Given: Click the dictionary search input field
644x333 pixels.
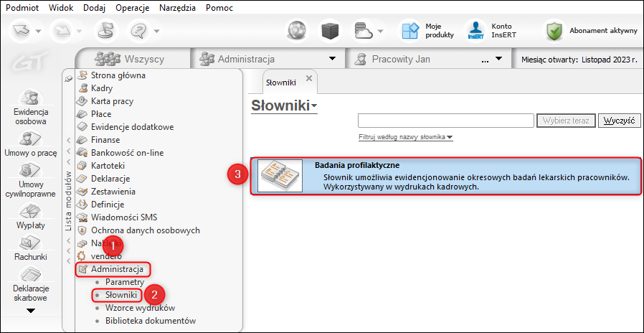Looking at the screenshot, I should pos(445,121).
